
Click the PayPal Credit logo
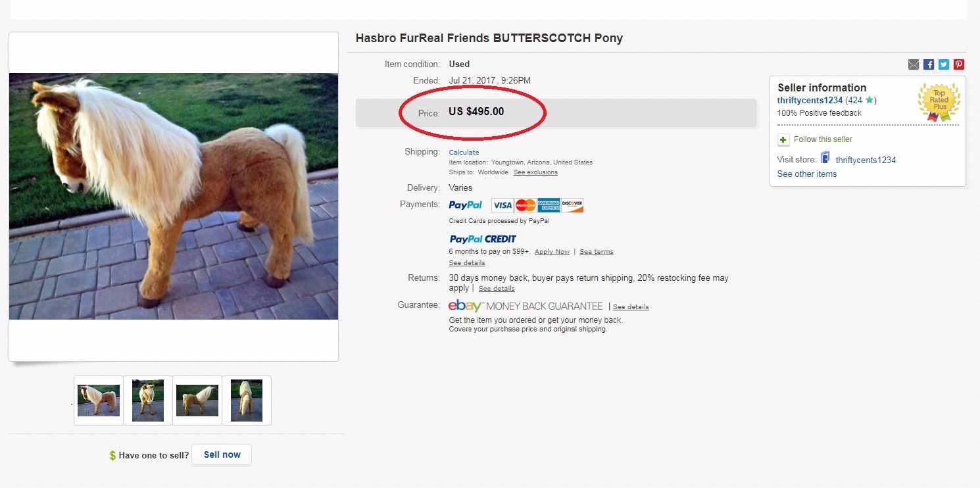[x=483, y=239]
